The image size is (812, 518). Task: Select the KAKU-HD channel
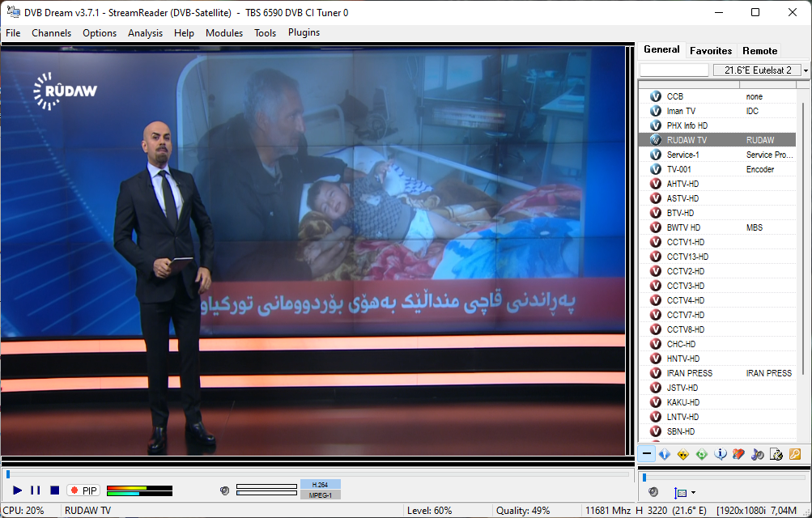click(x=717, y=402)
